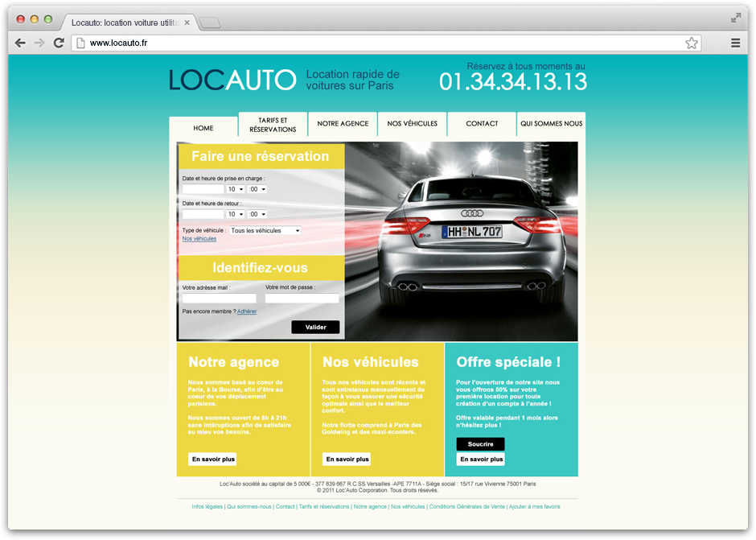Viewport: 756px width, 540px height.
Task: Focus the pickup date input field
Action: 203,190
